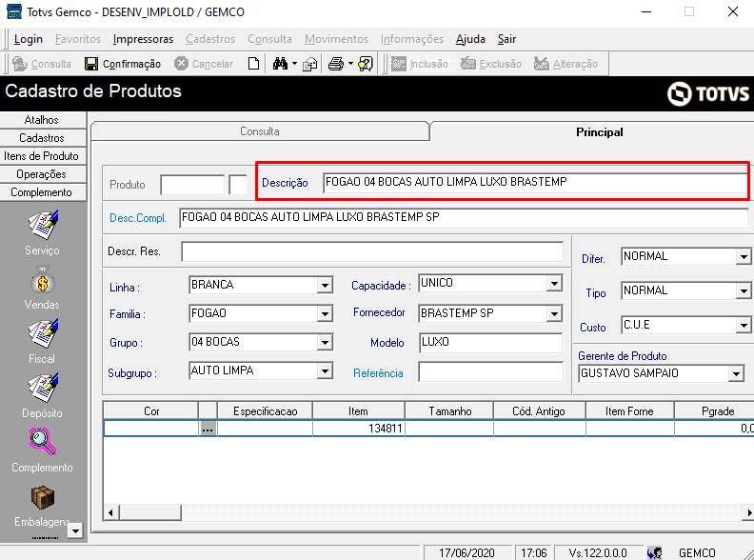Open the Impressoras menu
Screen dimensions: 754x560
[143, 39]
